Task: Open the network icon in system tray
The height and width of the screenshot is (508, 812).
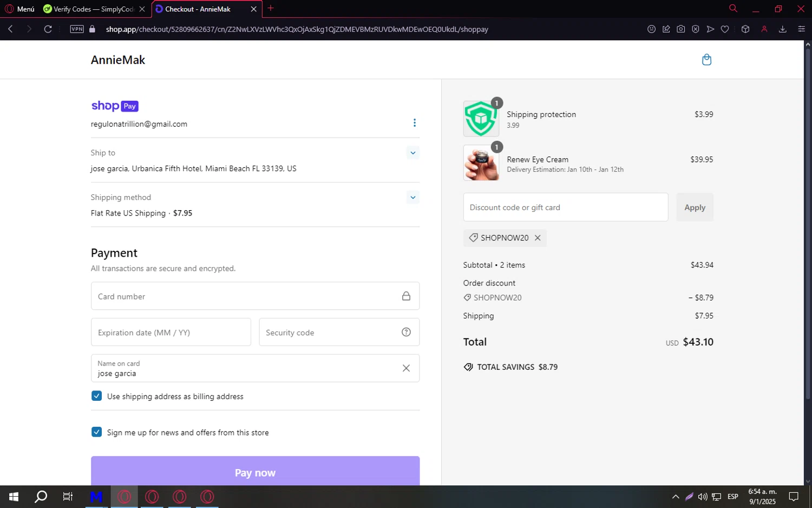Action: [x=717, y=497]
